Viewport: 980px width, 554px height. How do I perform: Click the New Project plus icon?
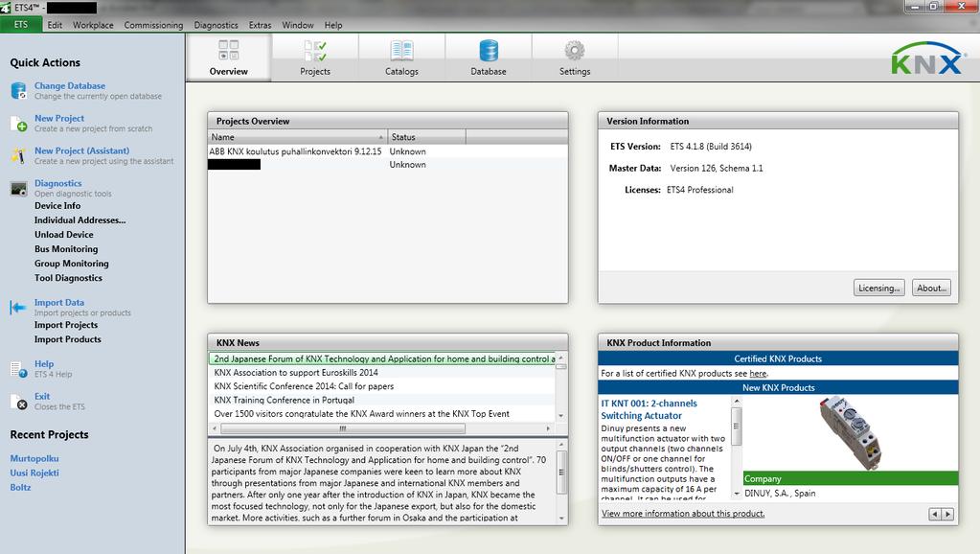pyautogui.click(x=19, y=124)
